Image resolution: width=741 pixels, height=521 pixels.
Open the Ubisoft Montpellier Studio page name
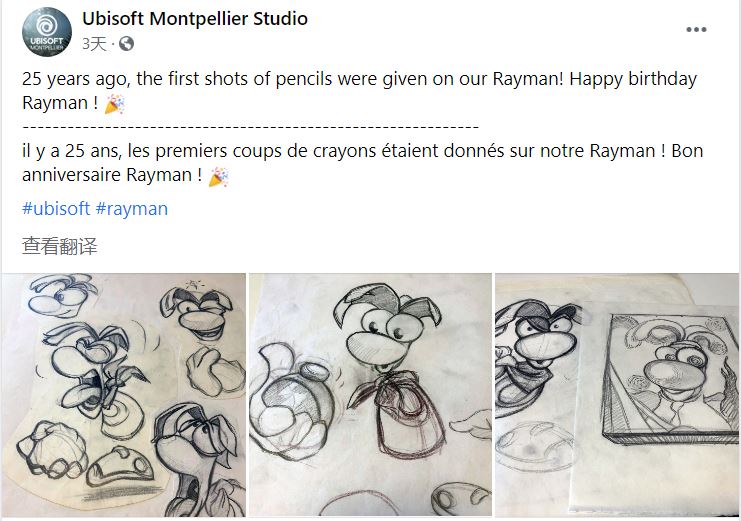click(x=195, y=19)
